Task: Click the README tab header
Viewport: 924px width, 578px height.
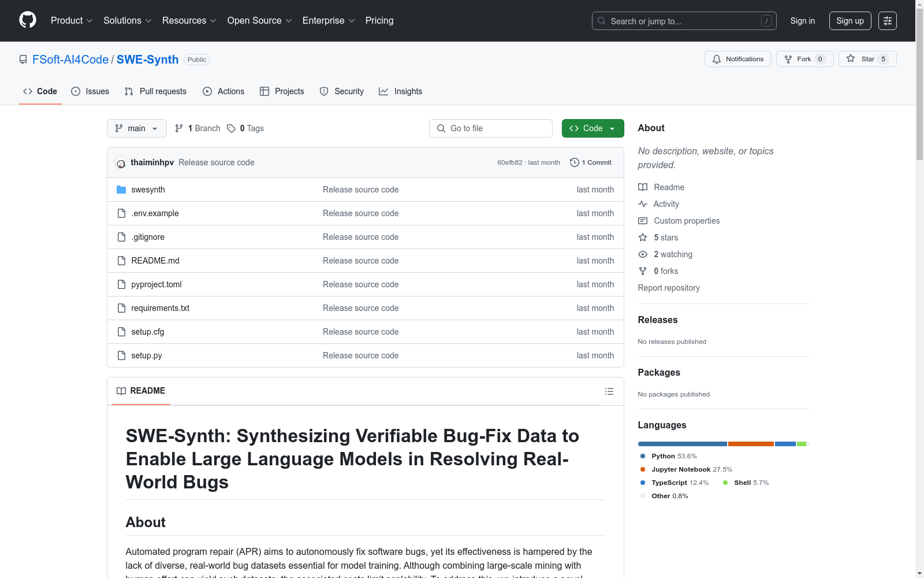Action: click(x=141, y=391)
